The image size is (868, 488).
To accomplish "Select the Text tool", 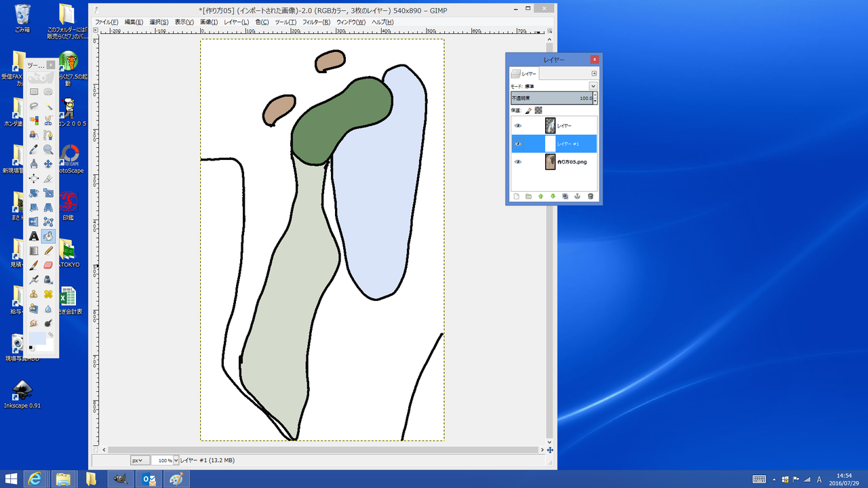I will tap(34, 237).
